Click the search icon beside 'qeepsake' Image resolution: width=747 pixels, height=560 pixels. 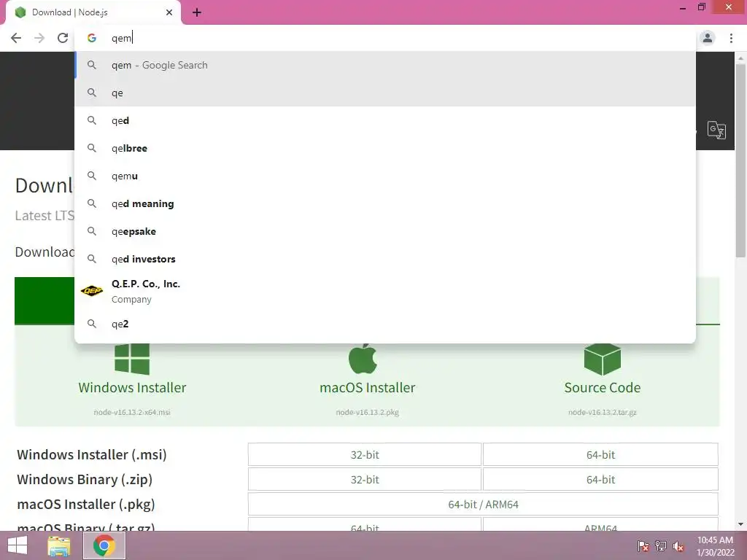92,231
